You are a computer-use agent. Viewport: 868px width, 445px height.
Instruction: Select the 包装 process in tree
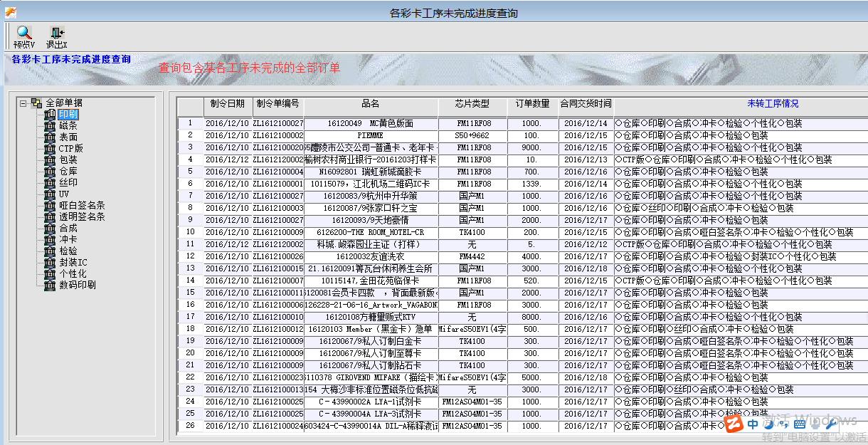(68, 160)
